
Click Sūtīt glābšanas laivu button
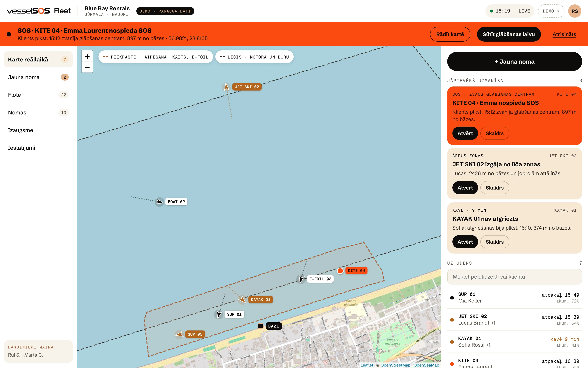[x=509, y=34]
